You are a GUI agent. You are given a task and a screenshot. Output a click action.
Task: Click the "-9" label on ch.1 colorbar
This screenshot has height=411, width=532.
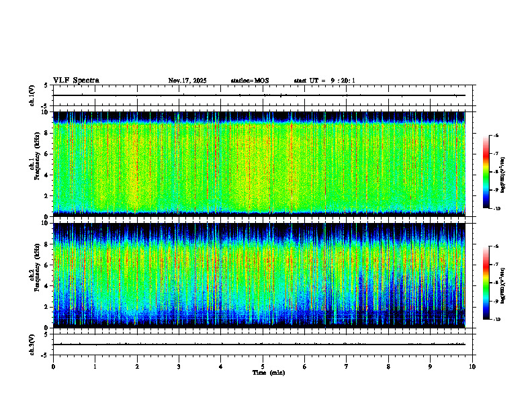point(496,190)
